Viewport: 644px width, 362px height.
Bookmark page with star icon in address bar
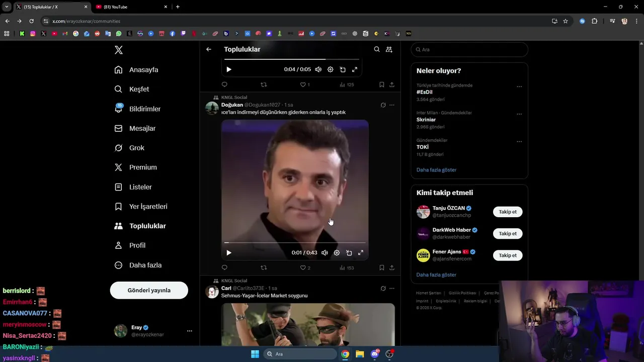pos(566,21)
